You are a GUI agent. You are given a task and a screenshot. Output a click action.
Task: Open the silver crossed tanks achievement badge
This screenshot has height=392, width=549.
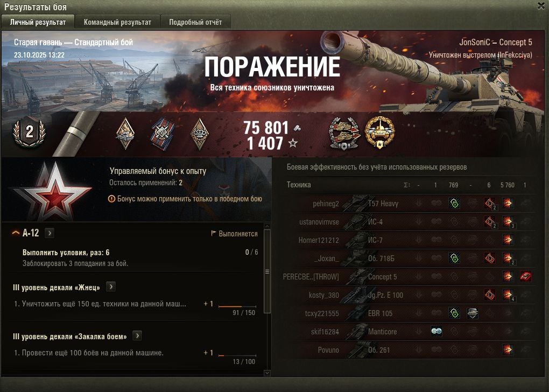(x=344, y=134)
